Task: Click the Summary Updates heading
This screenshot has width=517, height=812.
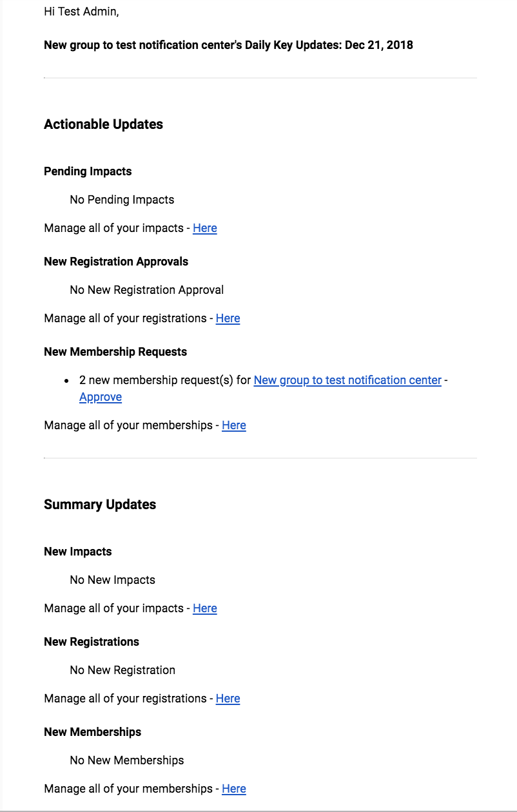Action: click(100, 505)
